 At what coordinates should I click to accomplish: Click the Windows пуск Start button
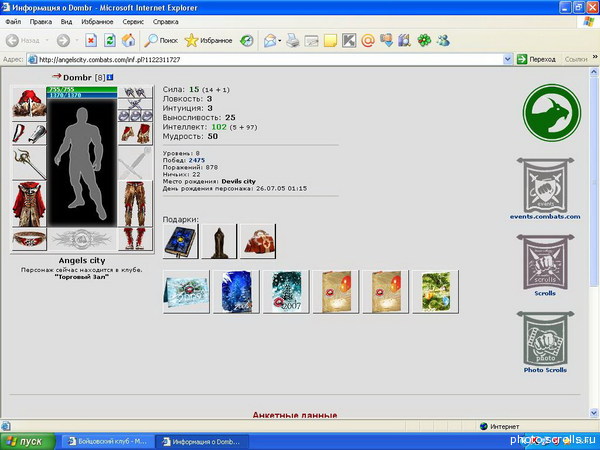27,442
